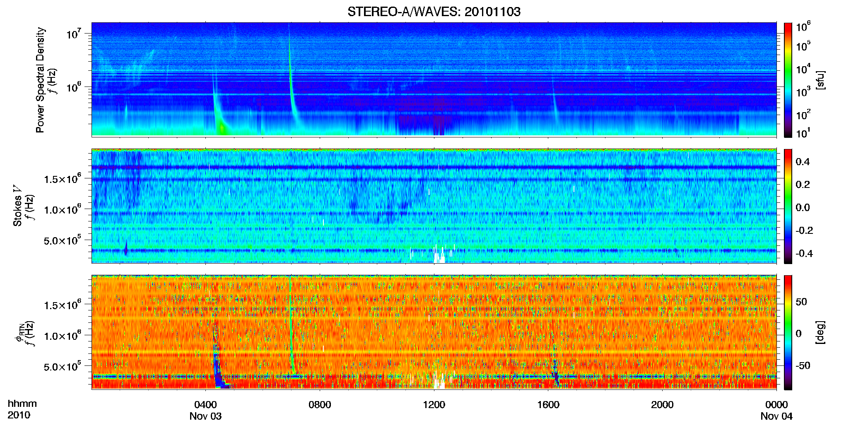Click the 10^3 value on sfu color bar

click(x=803, y=92)
